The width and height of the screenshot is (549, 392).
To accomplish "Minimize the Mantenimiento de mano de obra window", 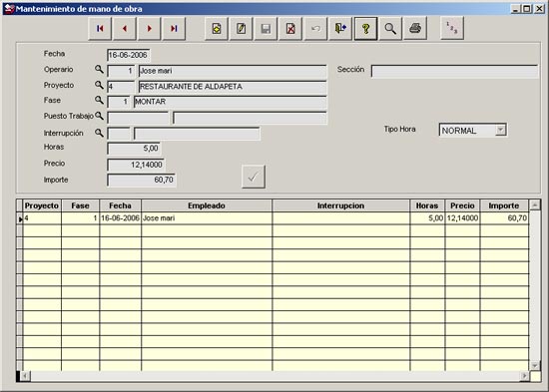I will point(515,9).
